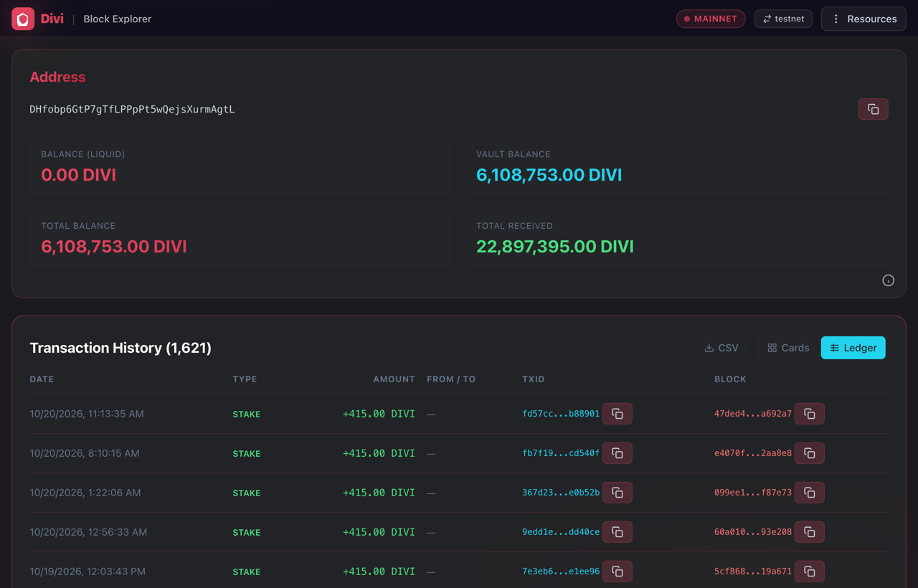The image size is (918, 588).
Task: Click the MAINNET network badge
Action: (x=711, y=19)
